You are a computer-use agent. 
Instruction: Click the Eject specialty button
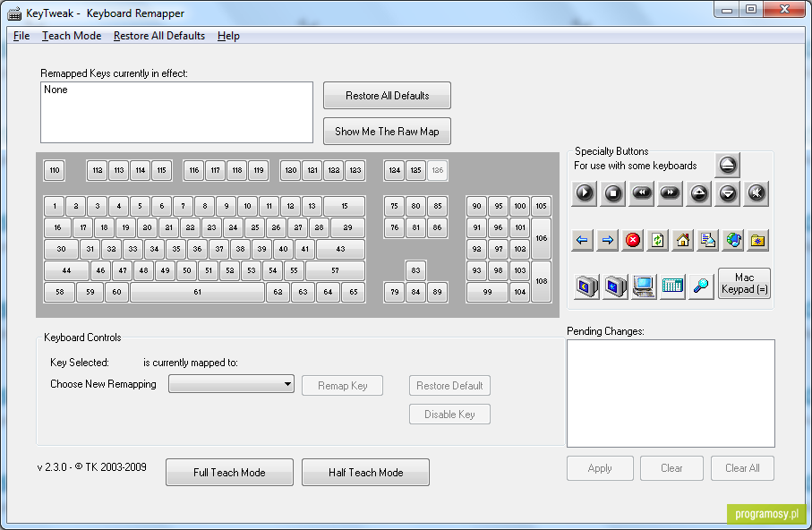[x=727, y=166]
